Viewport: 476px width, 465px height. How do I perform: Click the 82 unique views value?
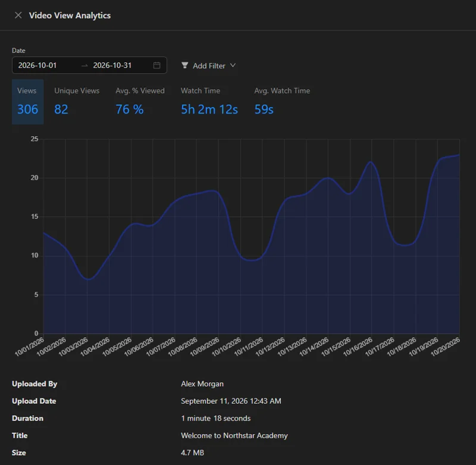[x=61, y=109]
